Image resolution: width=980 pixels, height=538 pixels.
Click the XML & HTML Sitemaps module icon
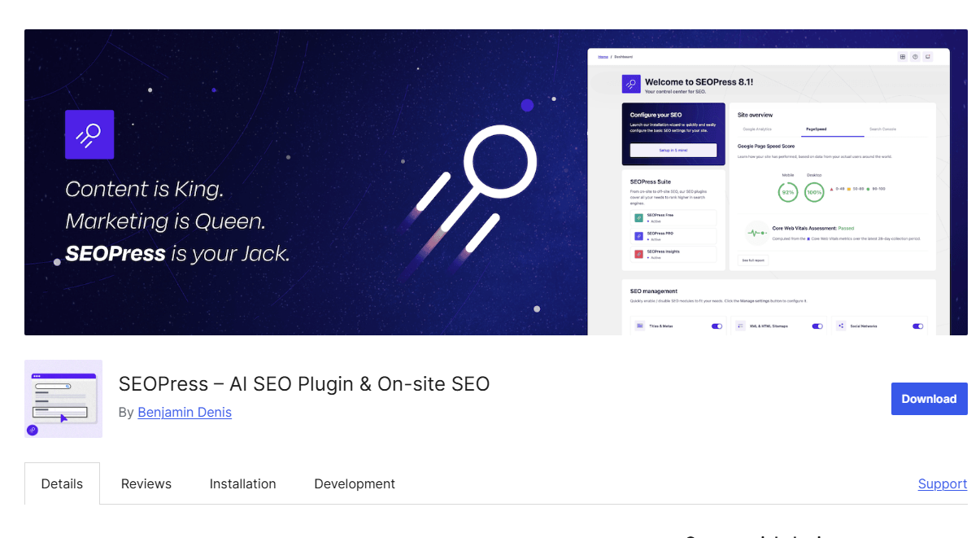pos(740,326)
